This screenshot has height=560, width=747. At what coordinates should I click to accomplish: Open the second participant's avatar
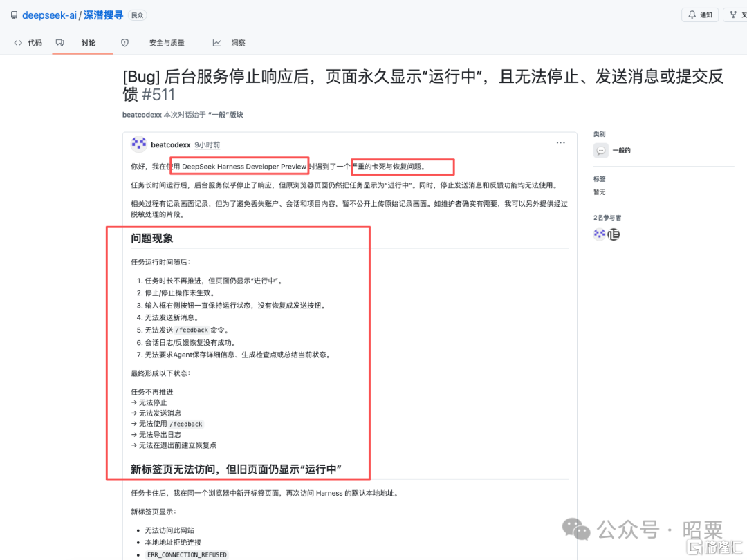click(x=614, y=234)
